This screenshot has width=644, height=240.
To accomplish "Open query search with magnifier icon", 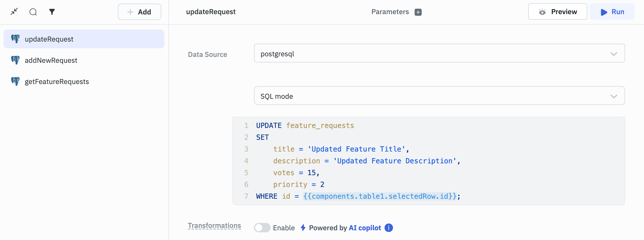I will [33, 12].
